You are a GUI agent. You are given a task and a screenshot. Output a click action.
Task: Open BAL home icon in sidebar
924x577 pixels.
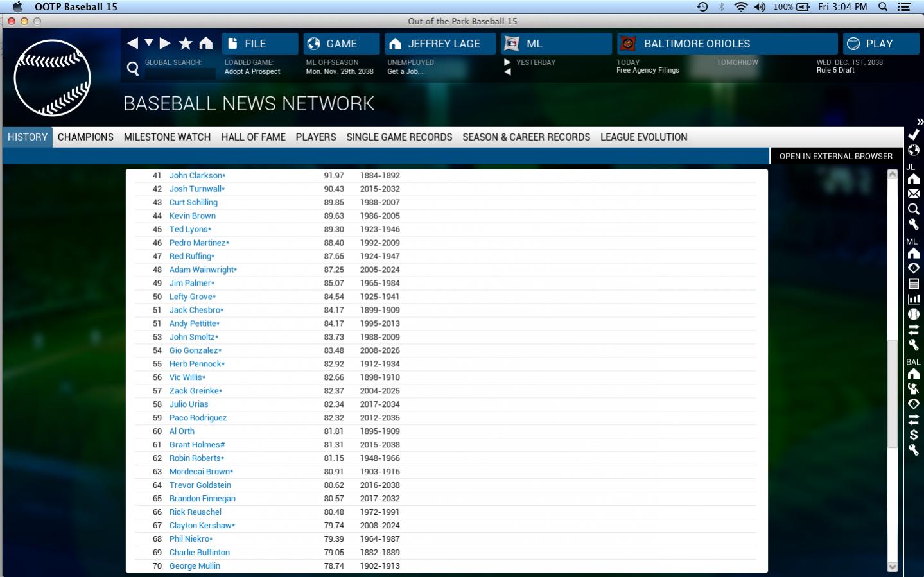(914, 374)
